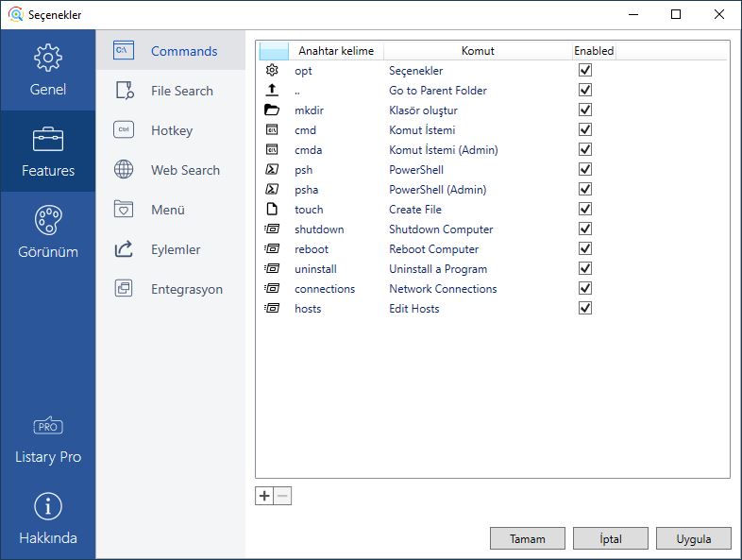Click the Enabled column header
Screen dimensions: 742x560
[594, 51]
